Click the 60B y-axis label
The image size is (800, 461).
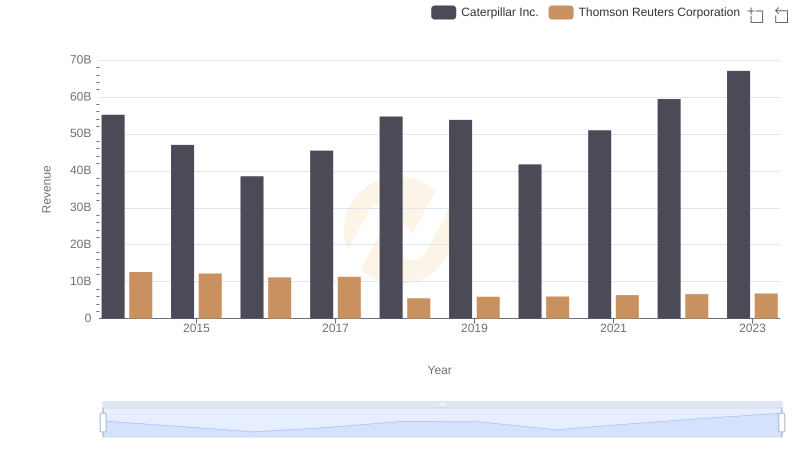(x=81, y=97)
